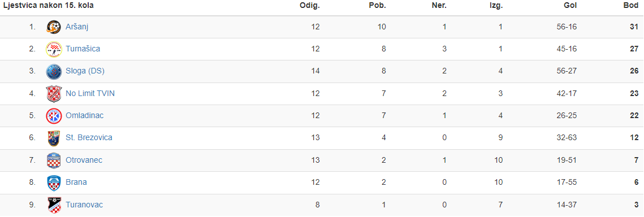Click the Turanovac club crest
The image size is (644, 217).
pyautogui.click(x=54, y=205)
